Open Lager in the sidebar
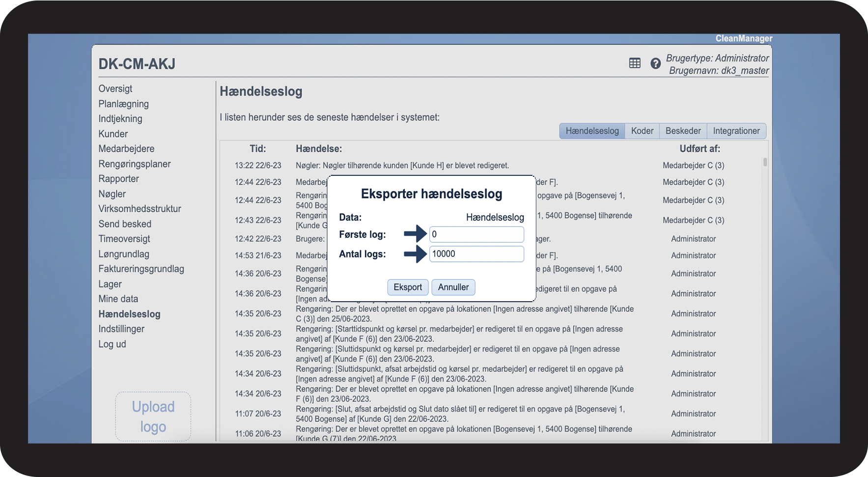The image size is (868, 477). pos(110,284)
